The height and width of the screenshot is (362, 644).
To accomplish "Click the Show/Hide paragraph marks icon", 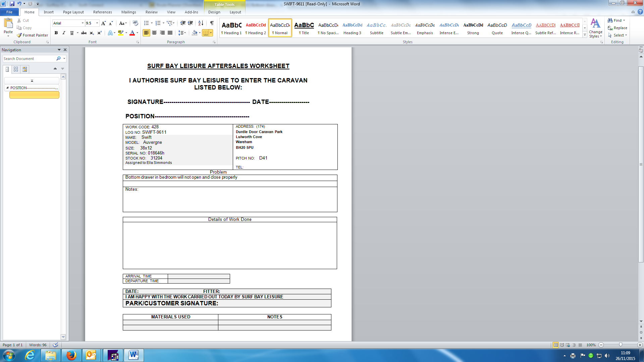I will tap(212, 23).
